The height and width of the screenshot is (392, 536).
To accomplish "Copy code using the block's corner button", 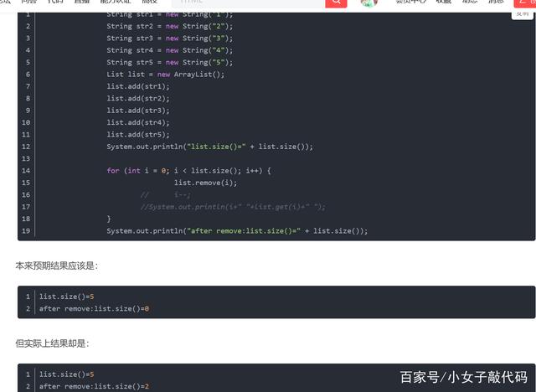I will click(522, 15).
